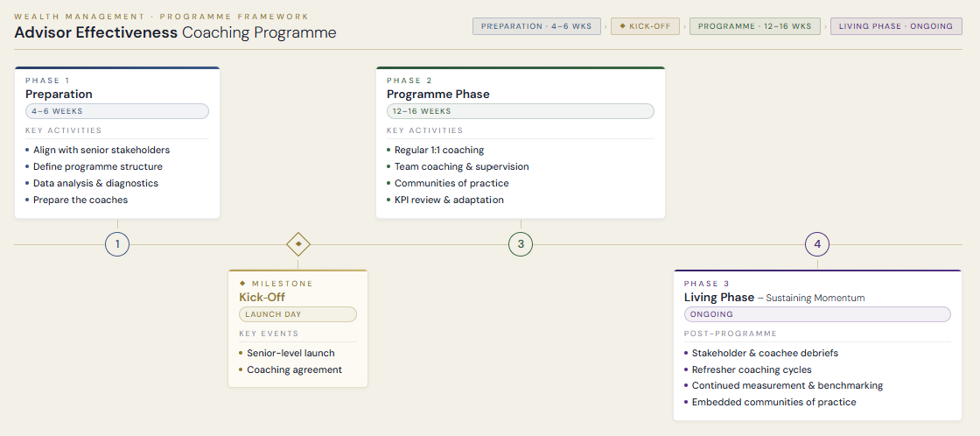Click 'Stakeholder & coachee debriefs'

765,354
